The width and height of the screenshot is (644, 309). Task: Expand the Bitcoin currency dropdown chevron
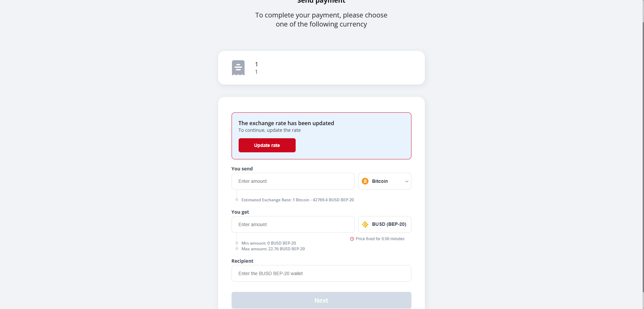point(407,182)
